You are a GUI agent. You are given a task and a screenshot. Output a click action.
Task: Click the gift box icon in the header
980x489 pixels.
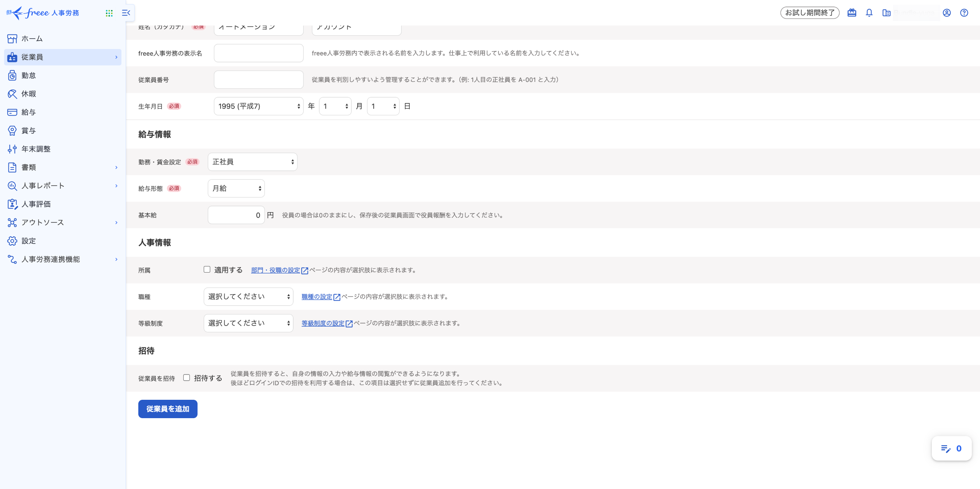[851, 13]
